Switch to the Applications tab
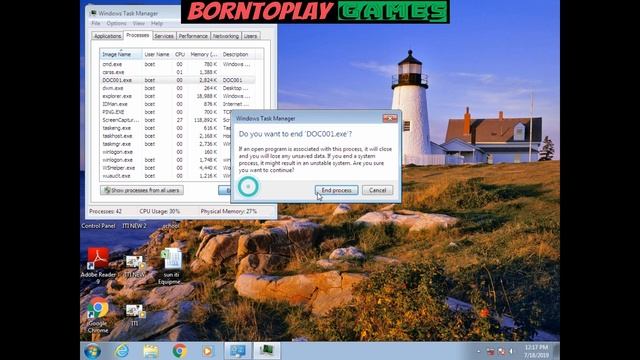This screenshot has height=360, width=640. click(107, 36)
